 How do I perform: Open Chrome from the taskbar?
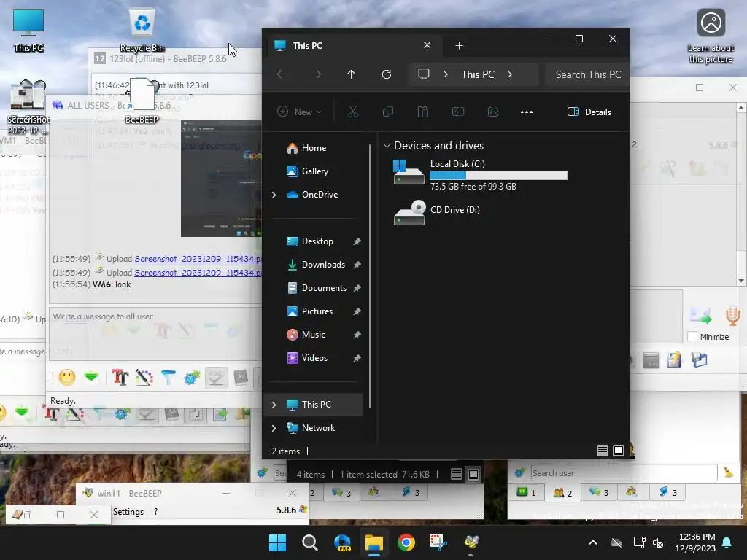coord(406,542)
